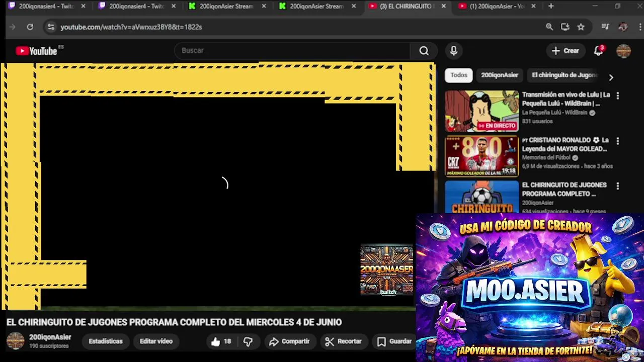Screen dimensions: 644x362
Task: Open options menu for Cristiano Ronaldo video
Action: (x=618, y=141)
